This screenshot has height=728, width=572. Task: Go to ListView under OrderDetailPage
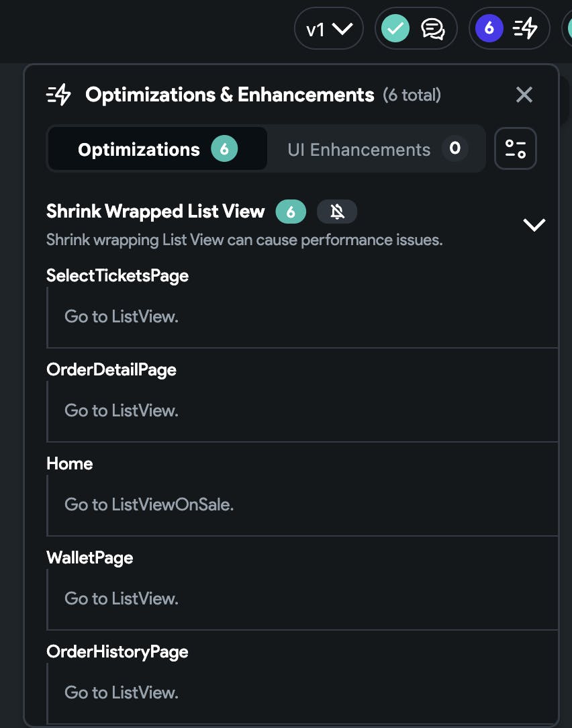(x=121, y=410)
